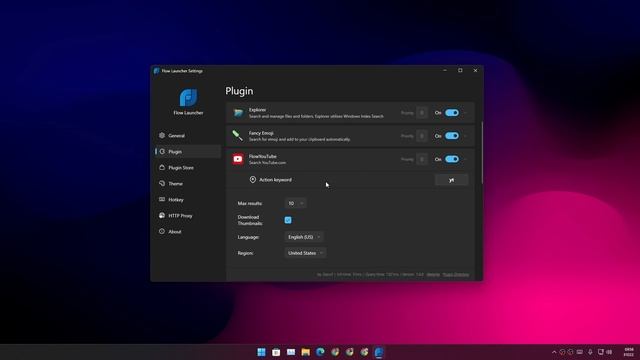
Task: Expand the Fancy Emoji plugin row chevron
Action: pos(466,136)
